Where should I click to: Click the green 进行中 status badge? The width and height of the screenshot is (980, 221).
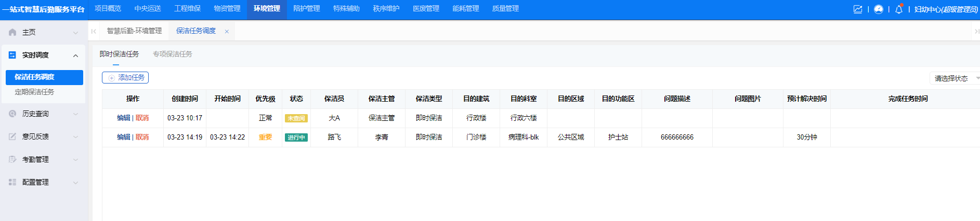click(x=296, y=137)
